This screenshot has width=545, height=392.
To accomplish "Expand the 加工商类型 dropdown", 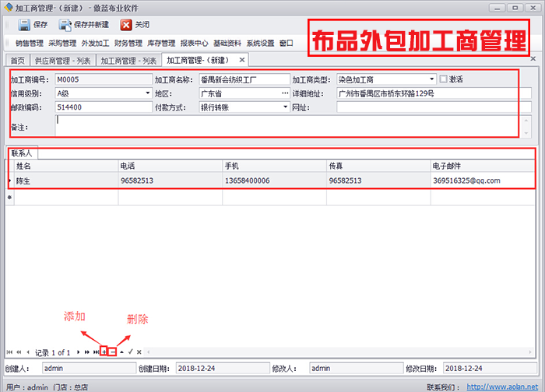I will [x=432, y=79].
